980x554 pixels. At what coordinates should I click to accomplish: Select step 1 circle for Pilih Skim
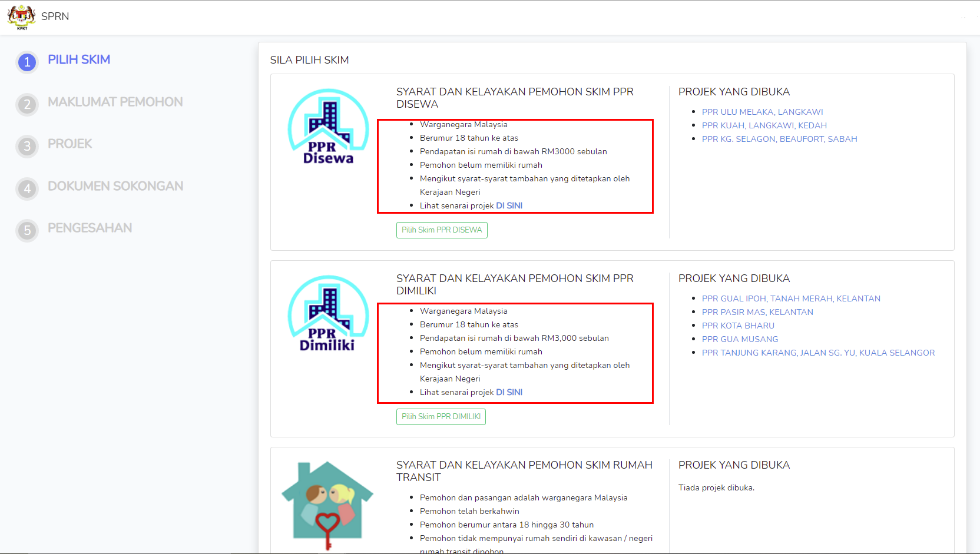tap(27, 62)
